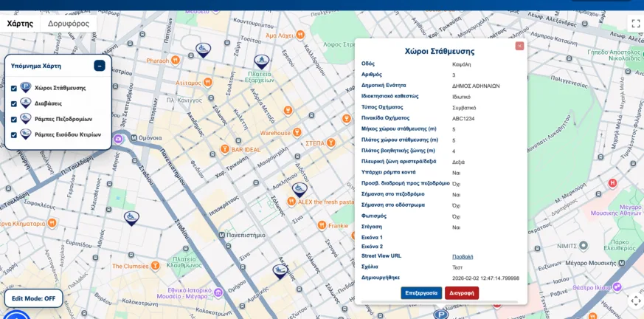Click the Επεξεργασία edit button
The width and height of the screenshot is (644, 319).
(421, 293)
